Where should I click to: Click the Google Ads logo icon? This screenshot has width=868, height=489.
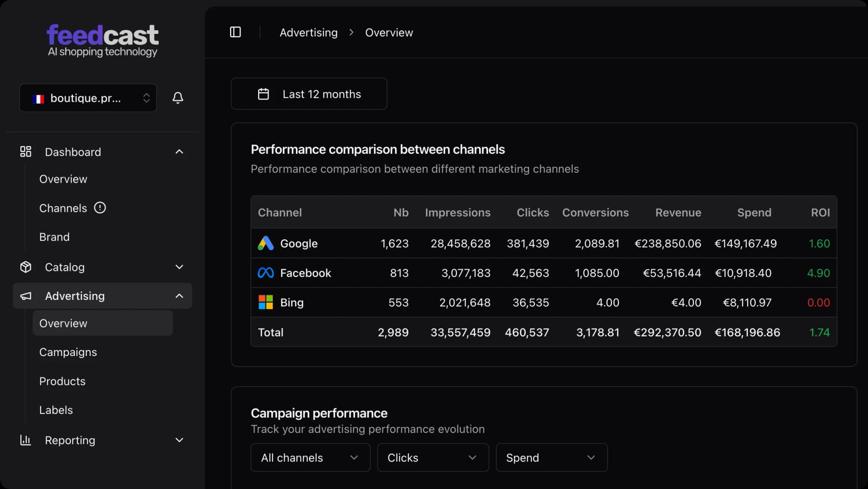(266, 243)
